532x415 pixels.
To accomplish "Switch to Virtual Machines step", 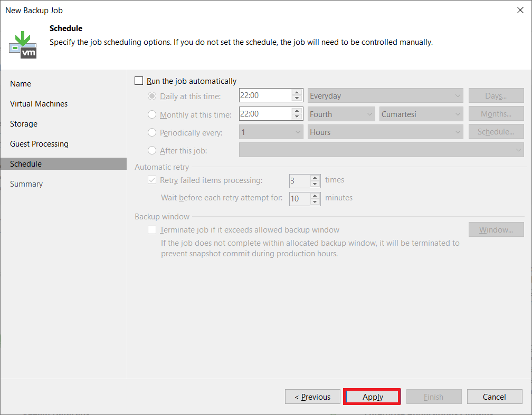I will 39,104.
